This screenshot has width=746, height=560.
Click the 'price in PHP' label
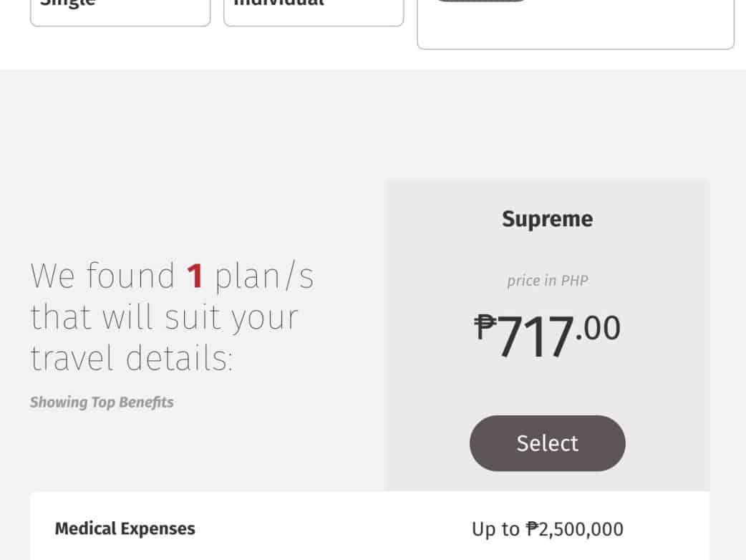tap(547, 281)
